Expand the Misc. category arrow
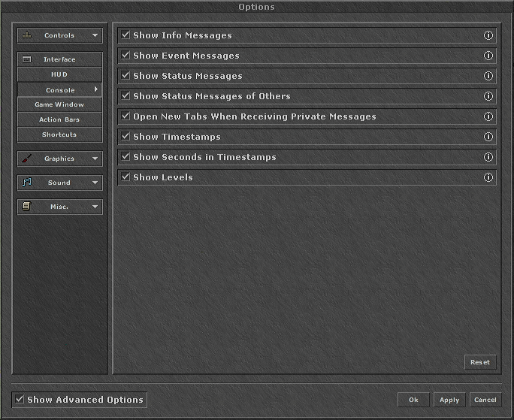This screenshot has width=514, height=420. pos(95,207)
